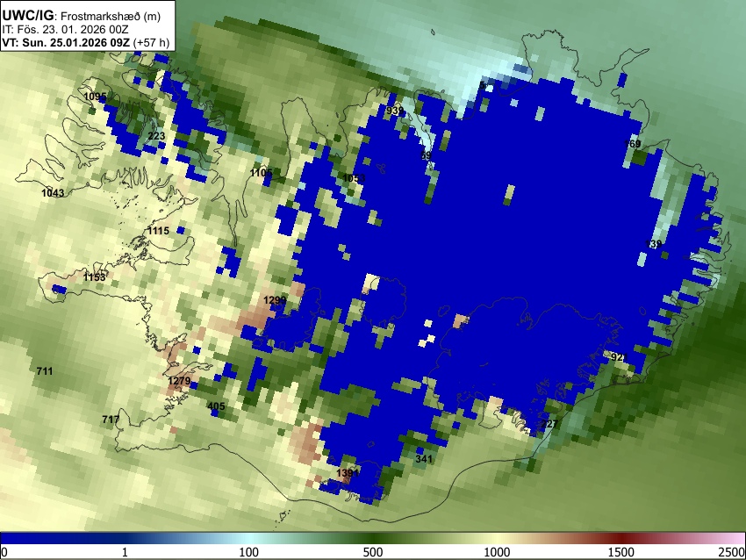Click the initial time line 'IT: Fös. 23. 01. 2026 00Z'
Viewport: 746px width, 560px height.
(x=65, y=30)
